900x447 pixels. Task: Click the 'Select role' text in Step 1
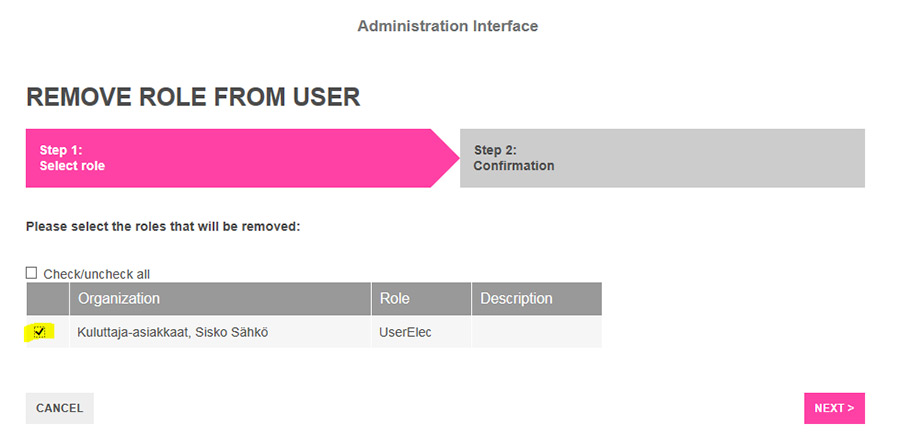72,166
